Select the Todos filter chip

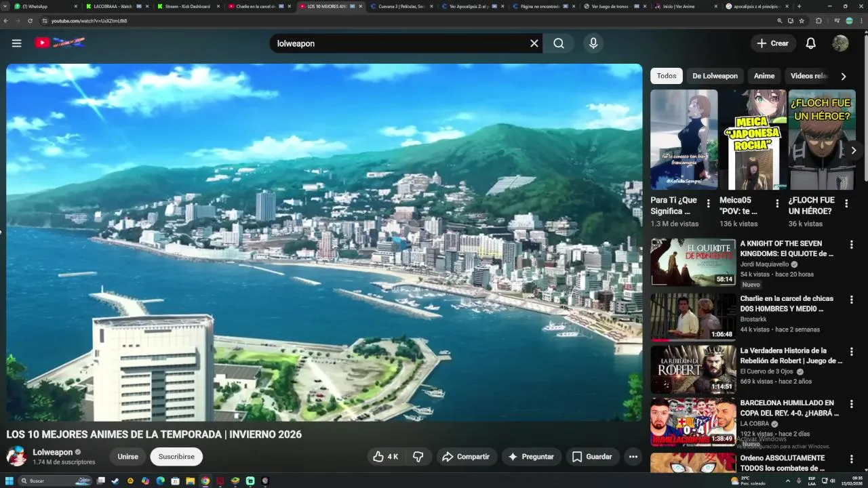point(667,76)
